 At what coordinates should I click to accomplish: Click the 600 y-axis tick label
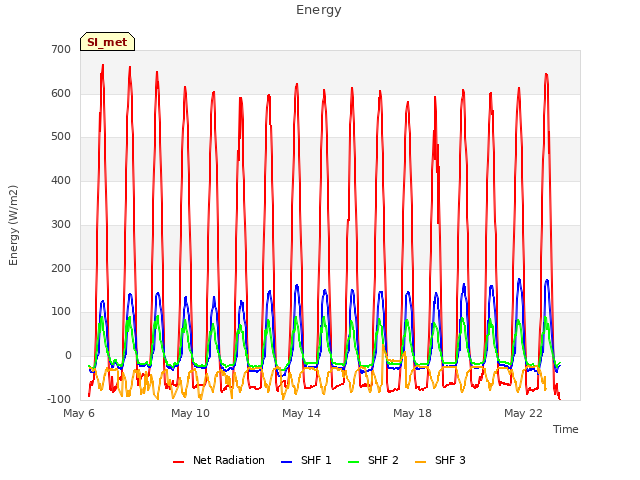click(x=61, y=93)
